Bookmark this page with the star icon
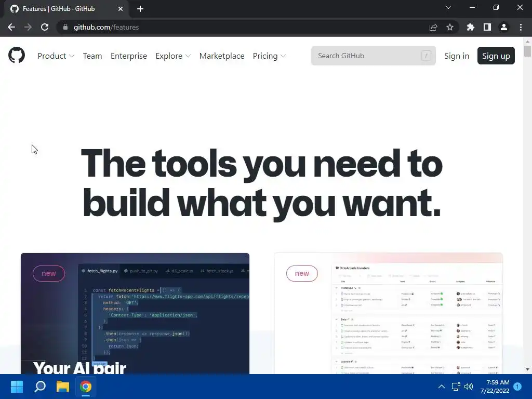Viewport: 532px width, 399px height. 450,27
